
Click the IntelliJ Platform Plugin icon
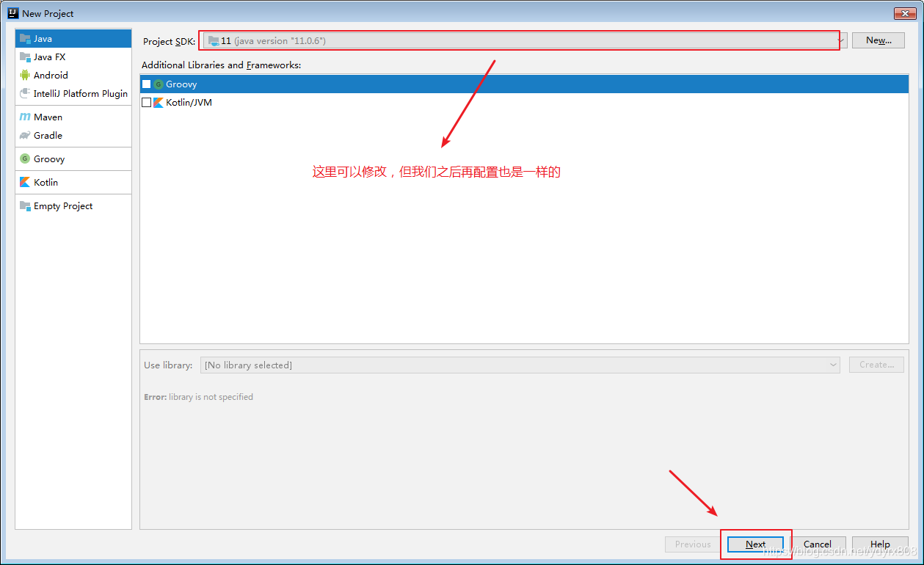pos(25,93)
